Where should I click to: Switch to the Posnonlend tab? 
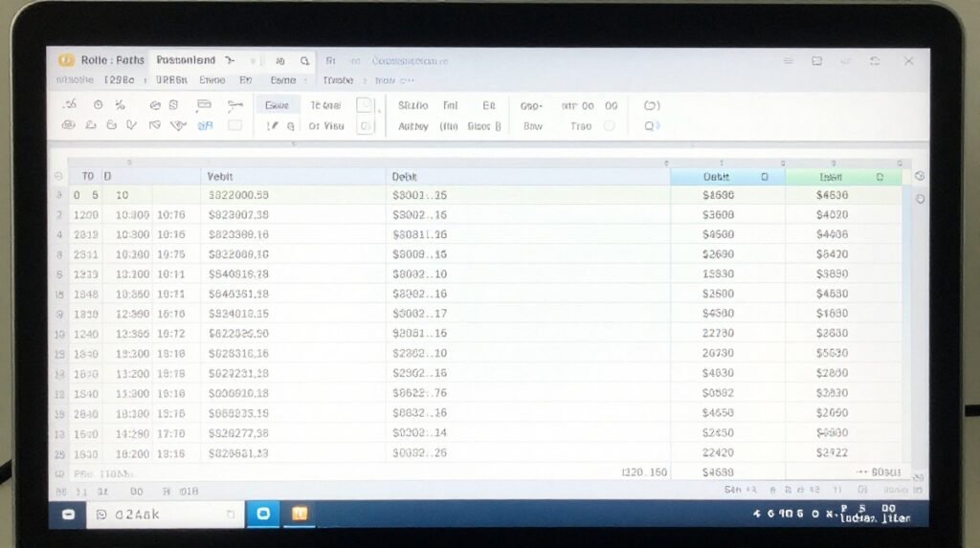(186, 60)
